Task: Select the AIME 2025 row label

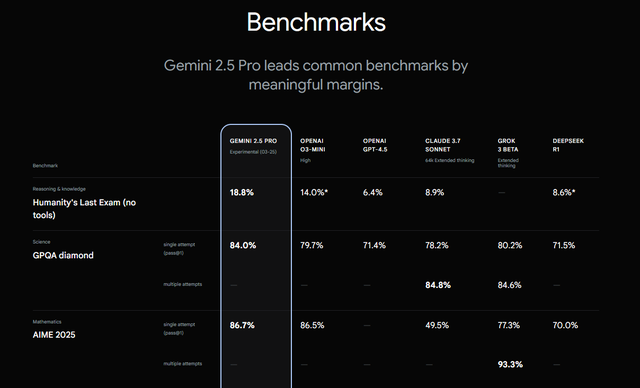Action: (54, 335)
